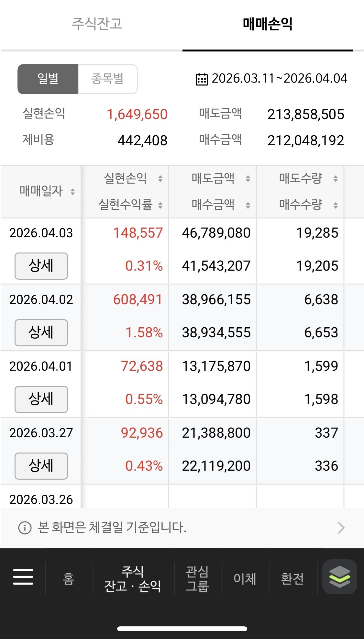Open 상세 for 2026.04.02
Screen dimensions: 364x639
(41, 333)
